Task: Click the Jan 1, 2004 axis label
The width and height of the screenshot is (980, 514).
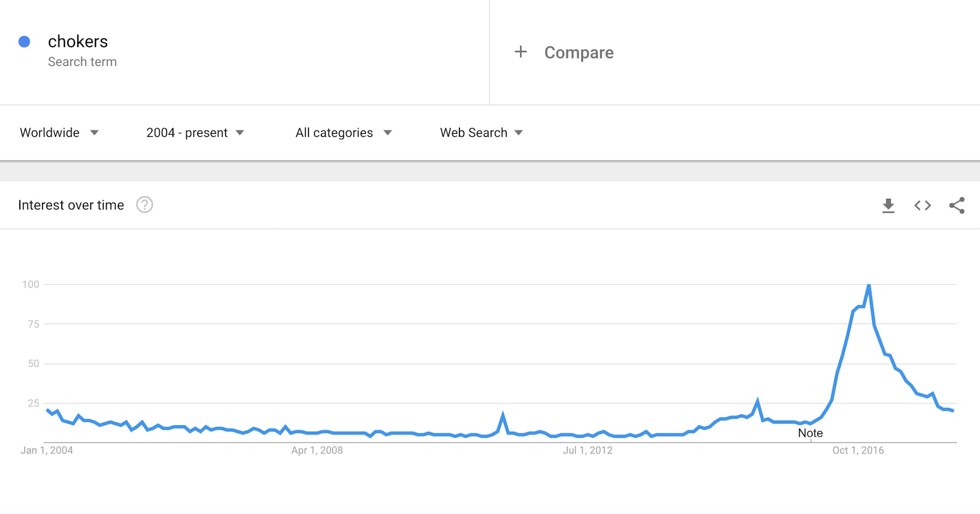Action: click(x=47, y=451)
